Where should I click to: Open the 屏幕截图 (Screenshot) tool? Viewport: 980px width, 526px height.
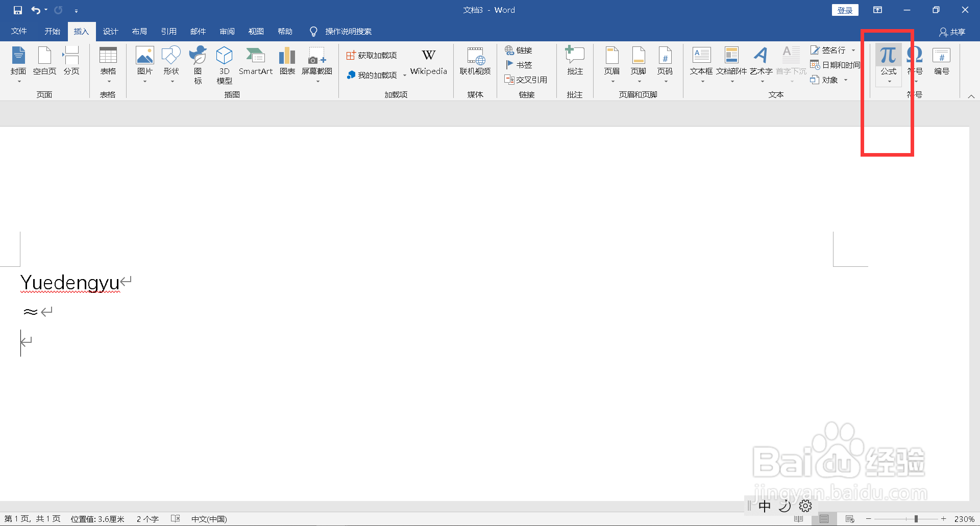pos(317,65)
